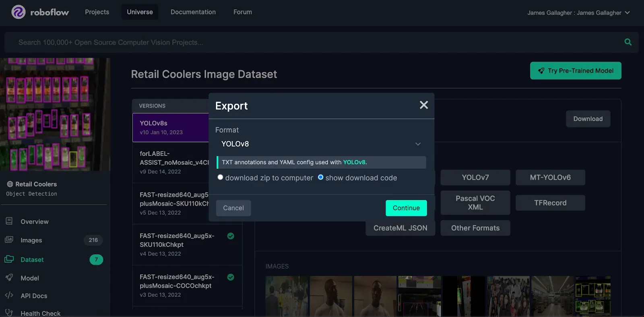644x317 pixels.
Task: Click the VERSIONS header
Action: [x=152, y=106]
